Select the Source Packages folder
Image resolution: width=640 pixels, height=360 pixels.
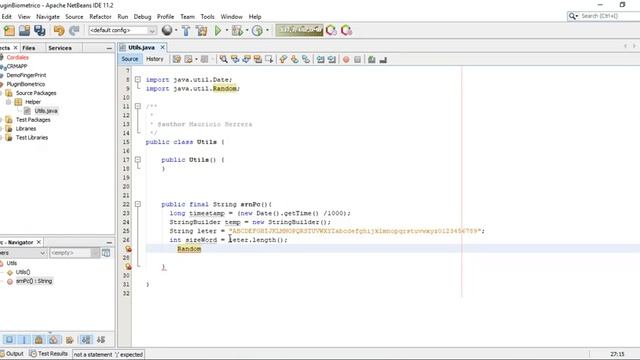[36, 93]
